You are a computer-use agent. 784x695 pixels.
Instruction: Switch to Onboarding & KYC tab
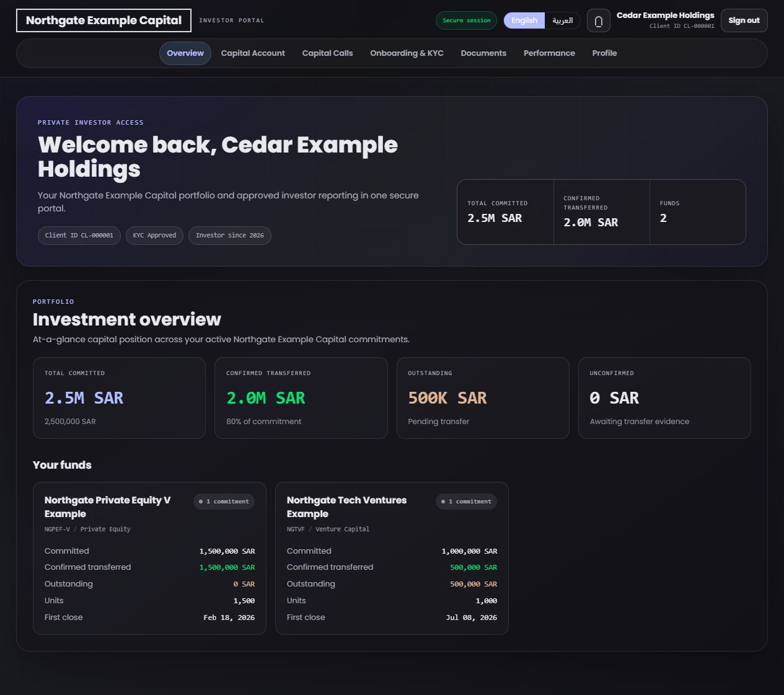click(407, 53)
